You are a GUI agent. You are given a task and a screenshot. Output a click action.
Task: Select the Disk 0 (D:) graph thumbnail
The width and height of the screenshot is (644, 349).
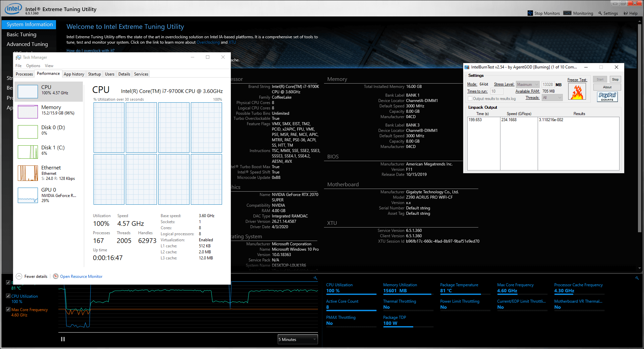28,132
